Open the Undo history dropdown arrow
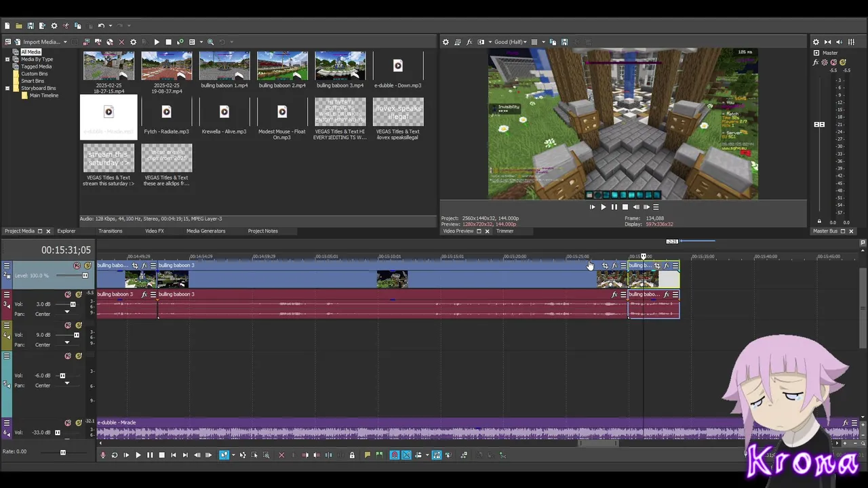 pyautogui.click(x=109, y=26)
